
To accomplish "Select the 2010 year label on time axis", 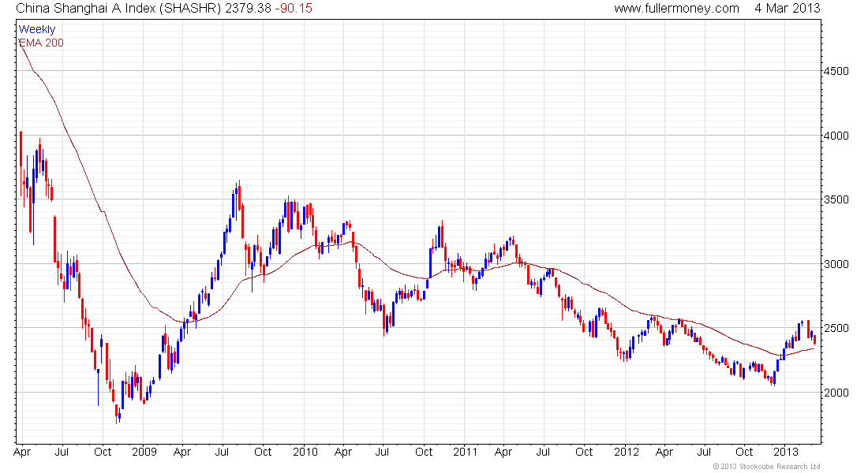I will tap(305, 452).
